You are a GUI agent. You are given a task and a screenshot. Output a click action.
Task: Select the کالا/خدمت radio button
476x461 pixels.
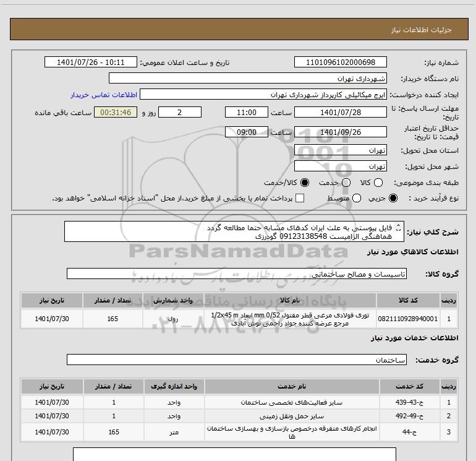[305, 183]
